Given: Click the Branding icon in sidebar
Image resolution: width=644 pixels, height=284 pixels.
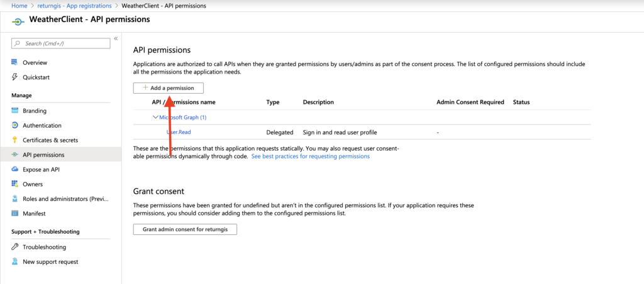Looking at the screenshot, I should tap(15, 111).
